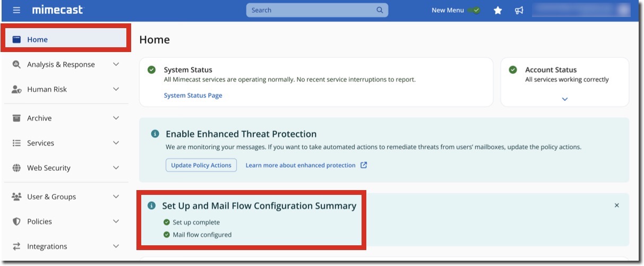Toggle the New Menu switch

(474, 10)
